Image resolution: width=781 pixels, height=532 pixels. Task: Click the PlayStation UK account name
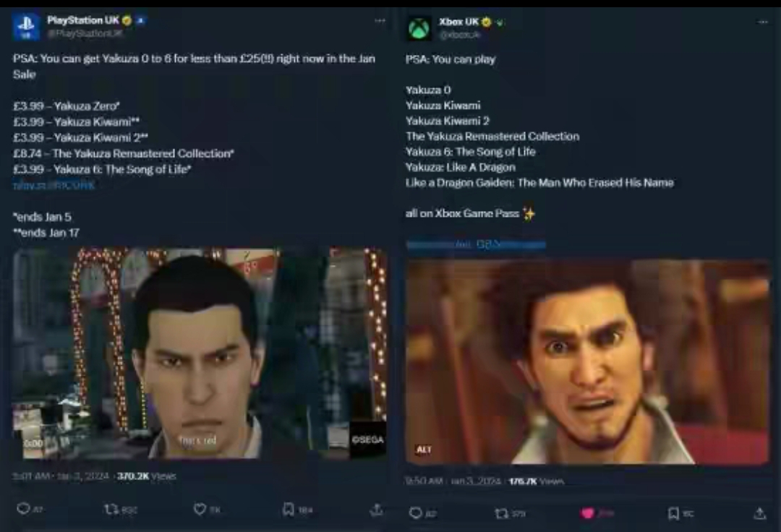point(82,20)
